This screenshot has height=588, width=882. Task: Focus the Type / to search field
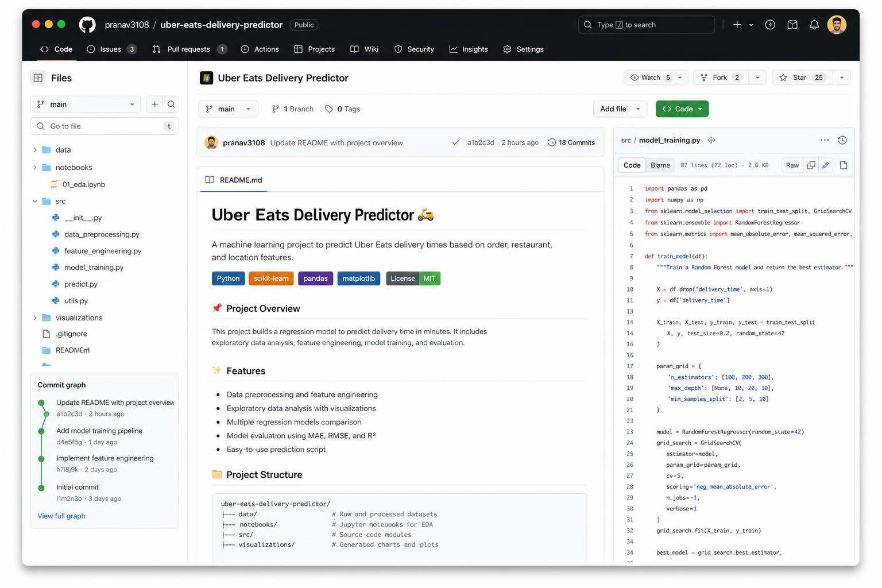point(647,25)
